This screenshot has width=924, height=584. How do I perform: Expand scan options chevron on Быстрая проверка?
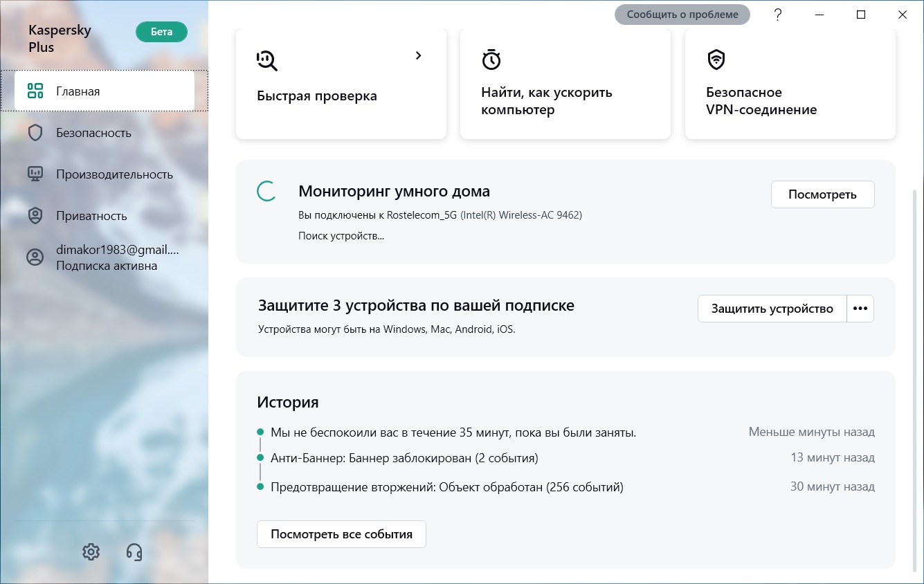point(418,55)
